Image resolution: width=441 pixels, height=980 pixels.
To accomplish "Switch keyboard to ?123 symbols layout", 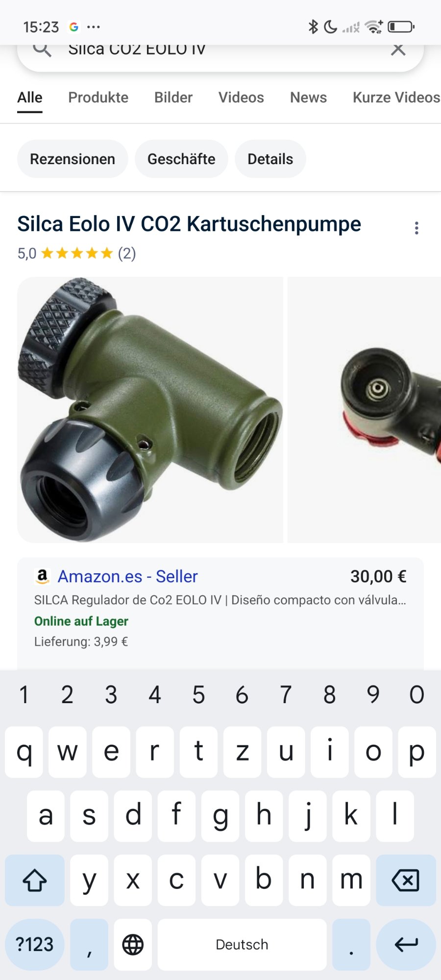I will click(35, 944).
